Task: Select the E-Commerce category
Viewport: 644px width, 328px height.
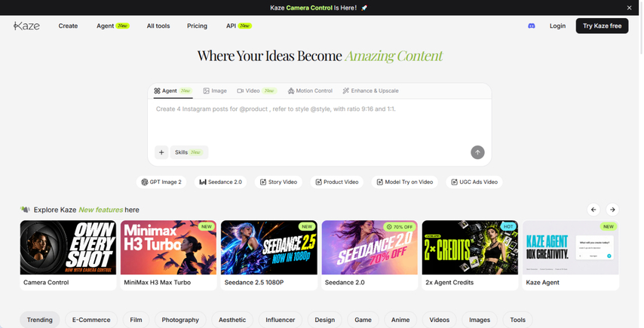Action: [x=91, y=320]
